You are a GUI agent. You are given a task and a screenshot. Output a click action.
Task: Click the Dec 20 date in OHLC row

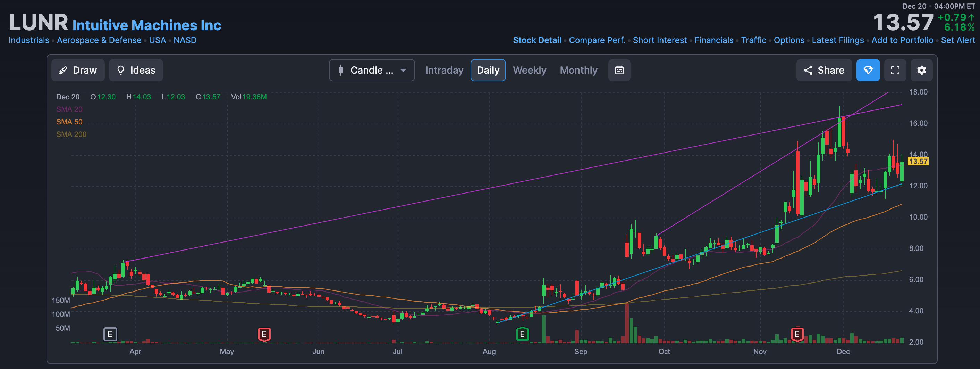pos(68,97)
